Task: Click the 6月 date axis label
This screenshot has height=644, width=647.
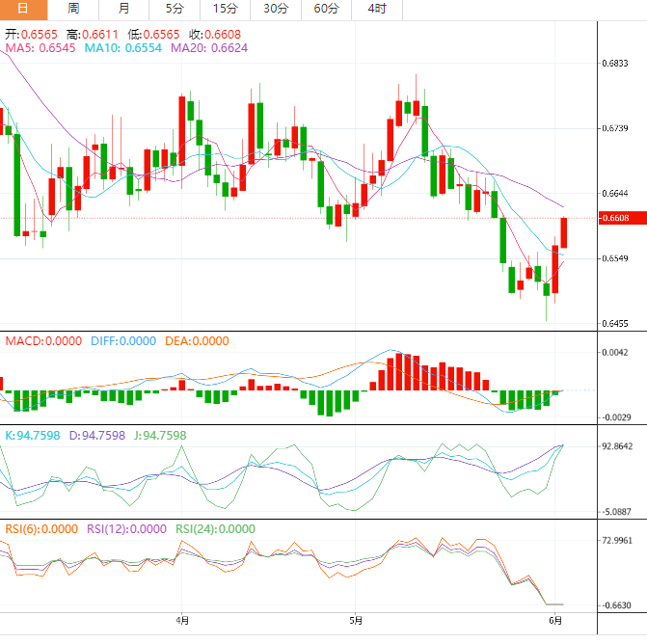Action: (x=555, y=621)
